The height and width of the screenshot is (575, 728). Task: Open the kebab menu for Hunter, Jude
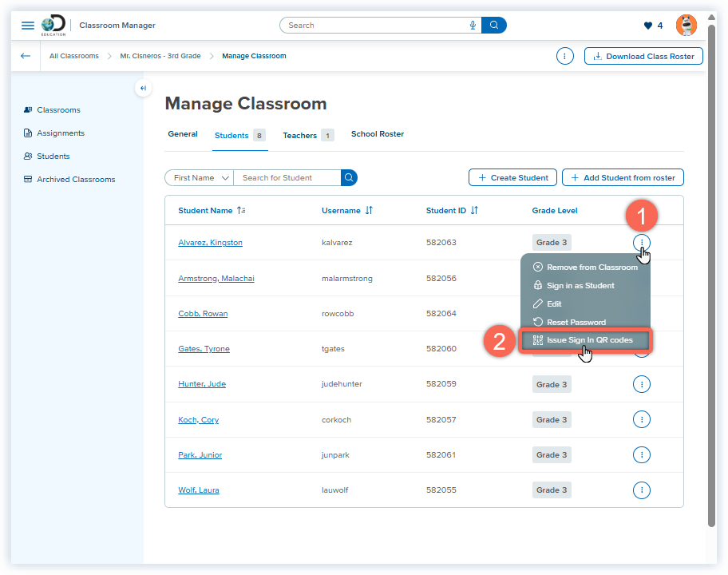tap(642, 384)
